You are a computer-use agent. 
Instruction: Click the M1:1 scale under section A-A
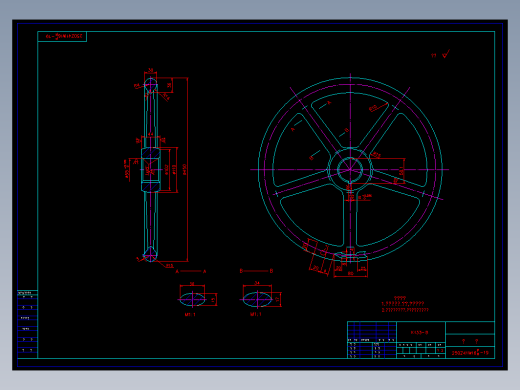point(190,314)
